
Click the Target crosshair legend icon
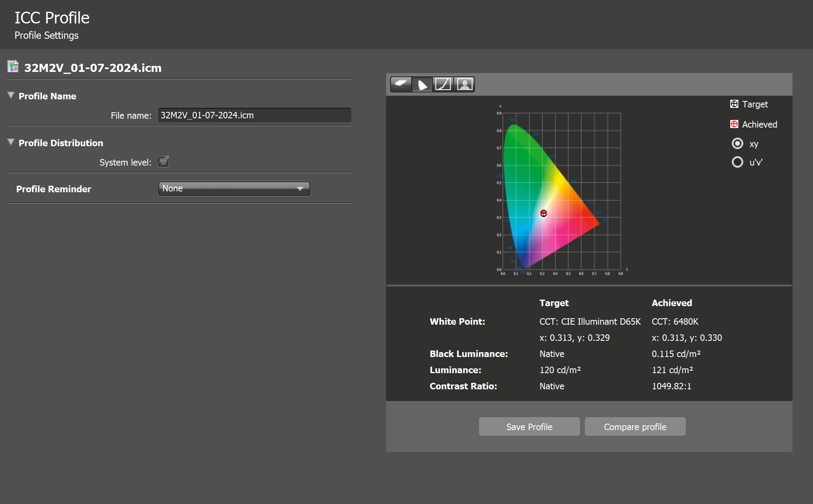(x=734, y=104)
